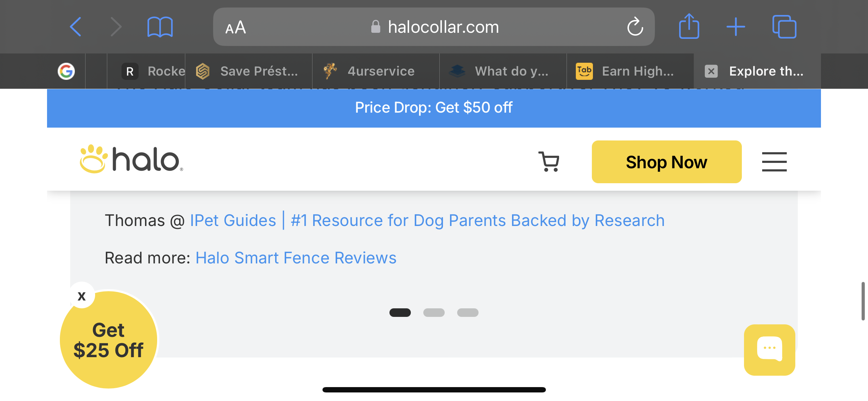Click the Shop Now button

click(667, 162)
